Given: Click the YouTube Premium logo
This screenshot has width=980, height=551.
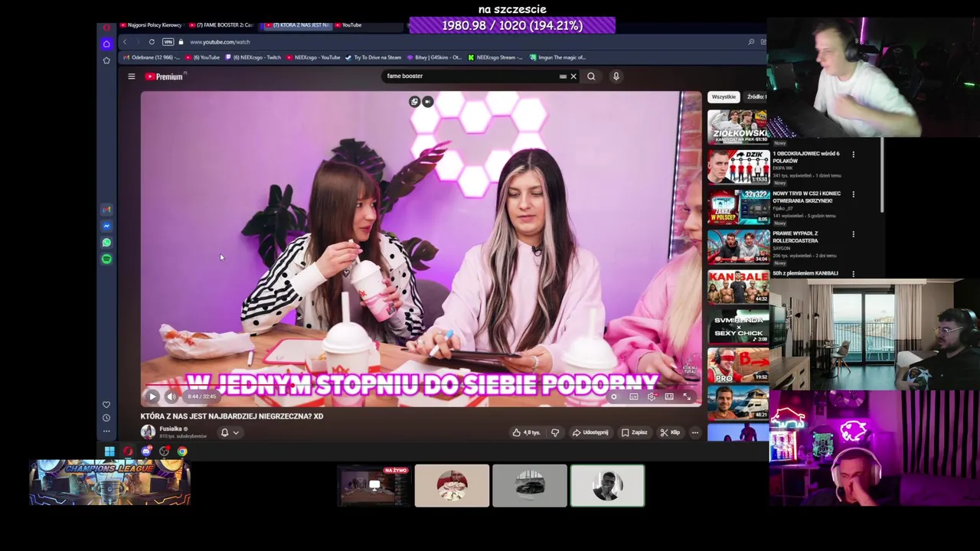Looking at the screenshot, I should click(164, 77).
